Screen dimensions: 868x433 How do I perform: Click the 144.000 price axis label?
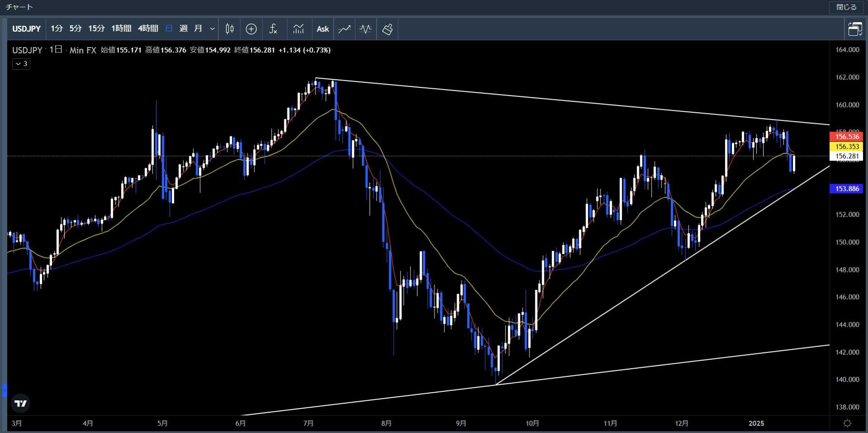pyautogui.click(x=847, y=324)
